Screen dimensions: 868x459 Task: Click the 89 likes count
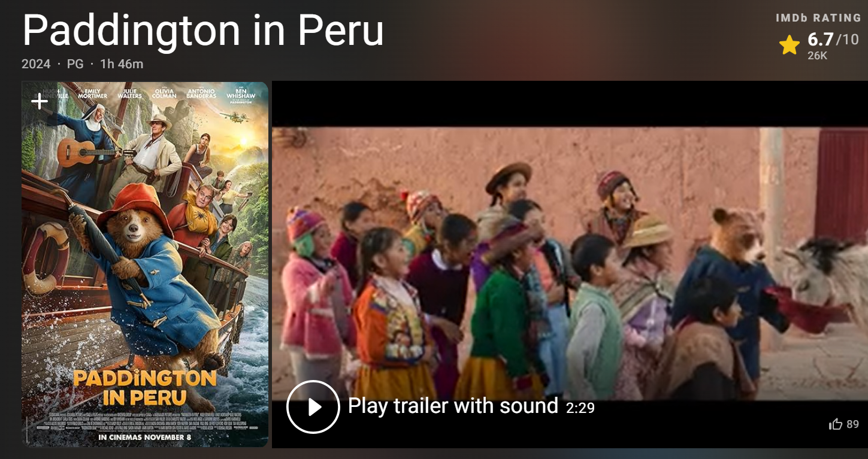[x=853, y=424]
